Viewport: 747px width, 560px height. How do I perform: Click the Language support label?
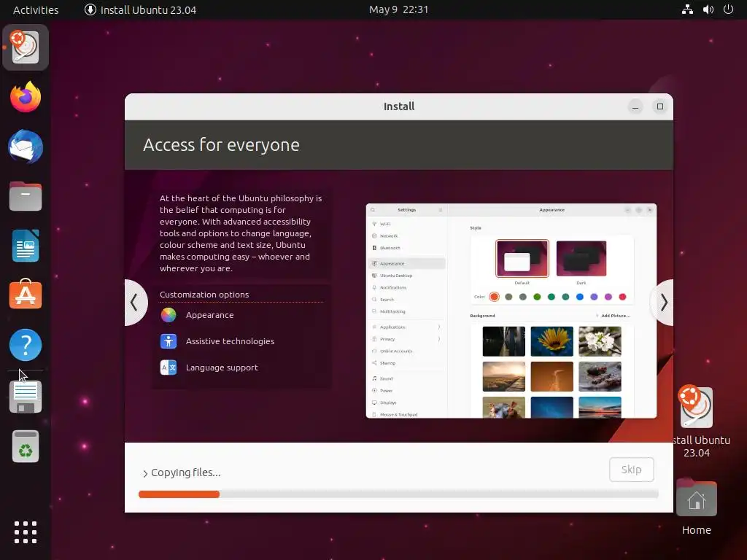coord(222,367)
